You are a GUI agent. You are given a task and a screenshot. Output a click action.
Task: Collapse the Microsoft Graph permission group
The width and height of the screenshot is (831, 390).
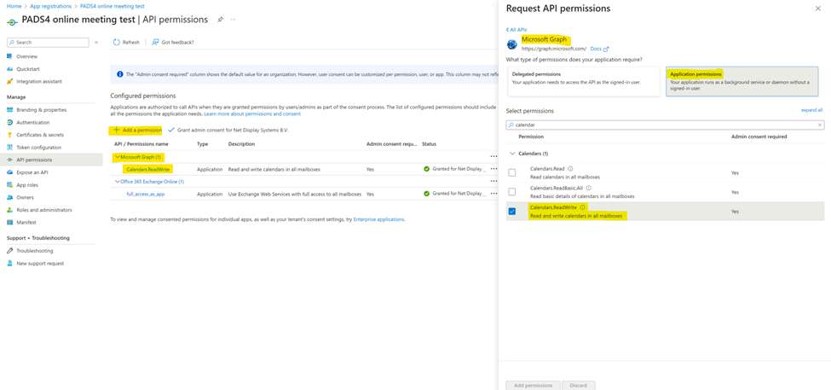117,157
